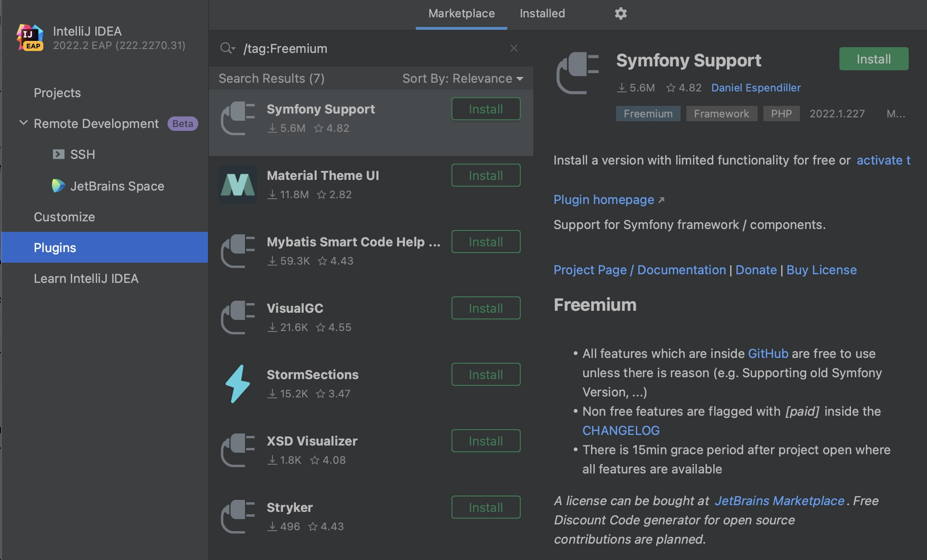Click the PHP tag

(781, 114)
